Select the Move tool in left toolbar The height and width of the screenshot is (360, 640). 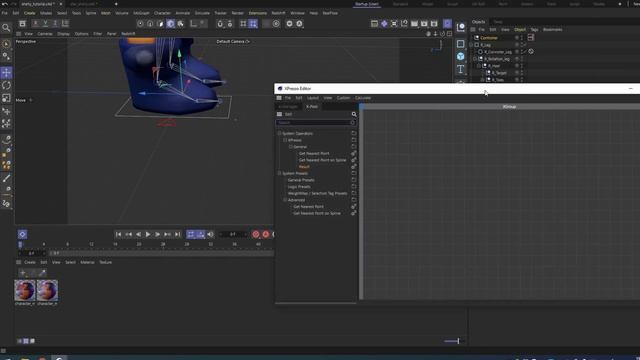coord(6,73)
